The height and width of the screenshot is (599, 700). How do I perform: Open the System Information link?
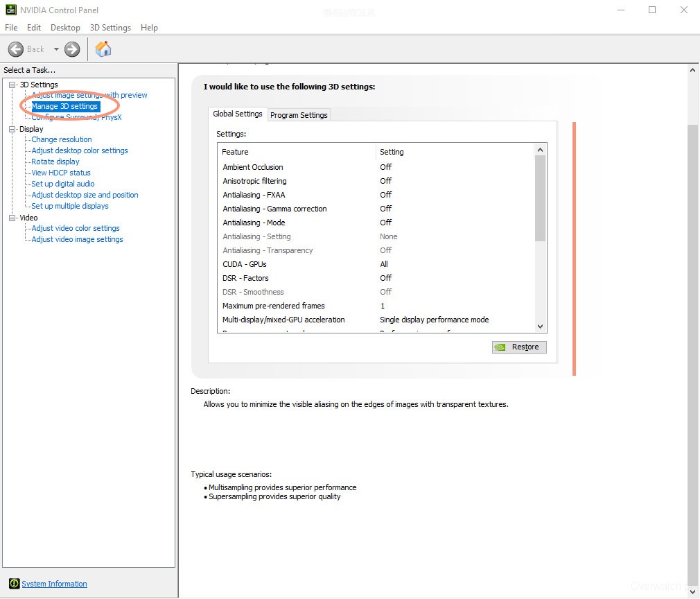54,584
